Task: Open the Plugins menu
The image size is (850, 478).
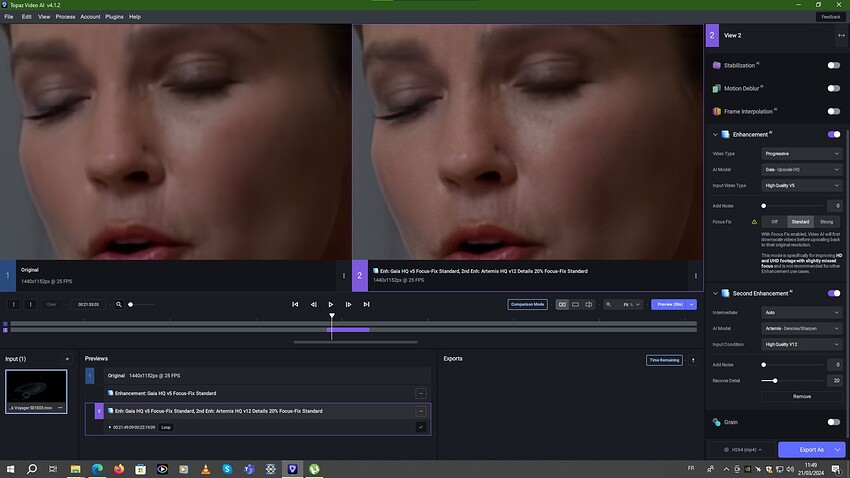Action: click(x=114, y=17)
